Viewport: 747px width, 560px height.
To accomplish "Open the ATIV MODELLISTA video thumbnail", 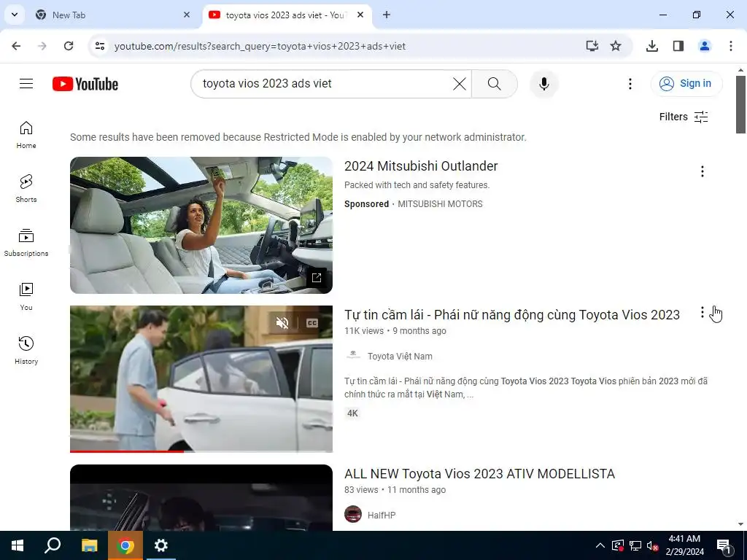I will point(201,497).
